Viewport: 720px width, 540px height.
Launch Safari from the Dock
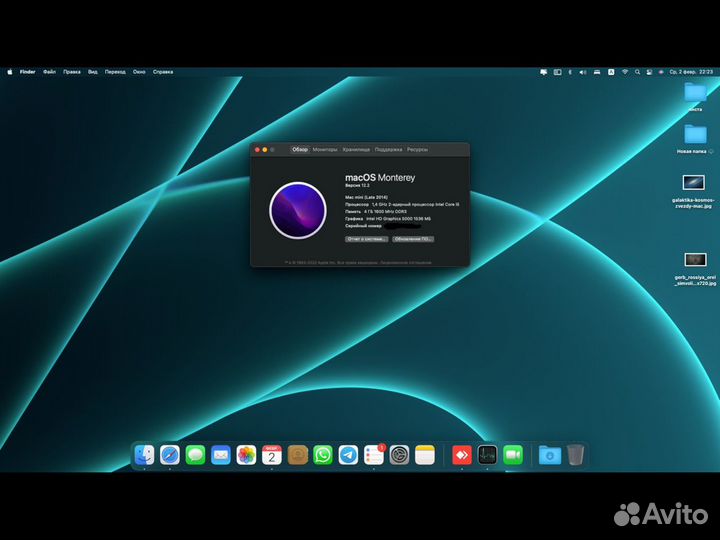point(170,455)
